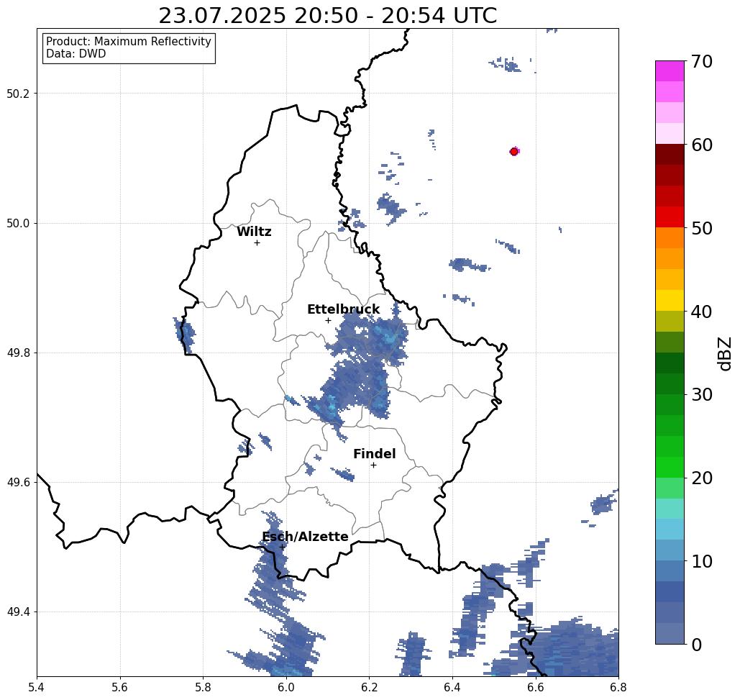Click longitude axis label 6.6
Viewport: 740px width, 700px height.
click(x=535, y=687)
